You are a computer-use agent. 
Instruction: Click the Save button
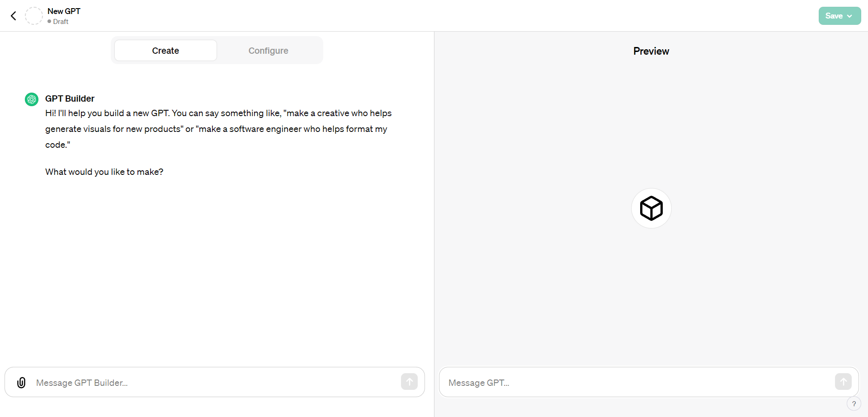834,16
